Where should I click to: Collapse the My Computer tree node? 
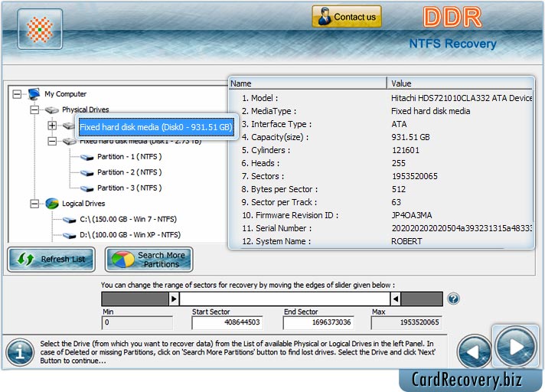(x=17, y=94)
